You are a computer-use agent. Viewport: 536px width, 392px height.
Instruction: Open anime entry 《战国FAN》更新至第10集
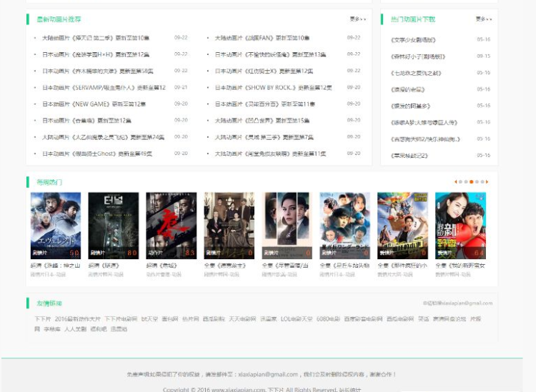(x=262, y=38)
